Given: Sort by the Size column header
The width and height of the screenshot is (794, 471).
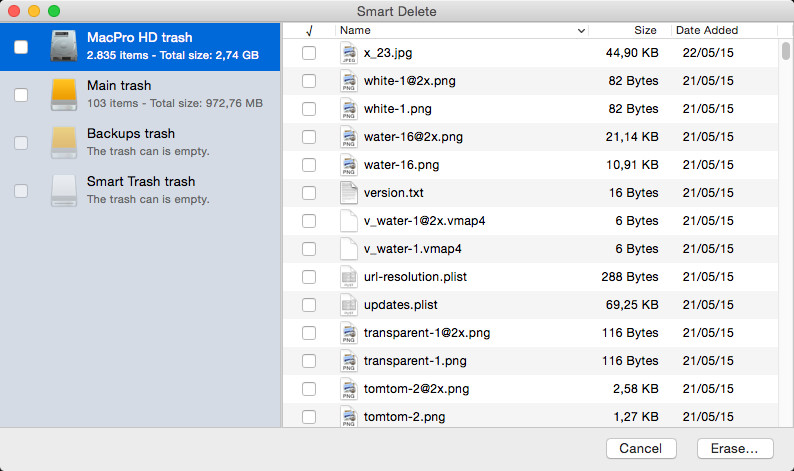Looking at the screenshot, I should click(x=629, y=30).
